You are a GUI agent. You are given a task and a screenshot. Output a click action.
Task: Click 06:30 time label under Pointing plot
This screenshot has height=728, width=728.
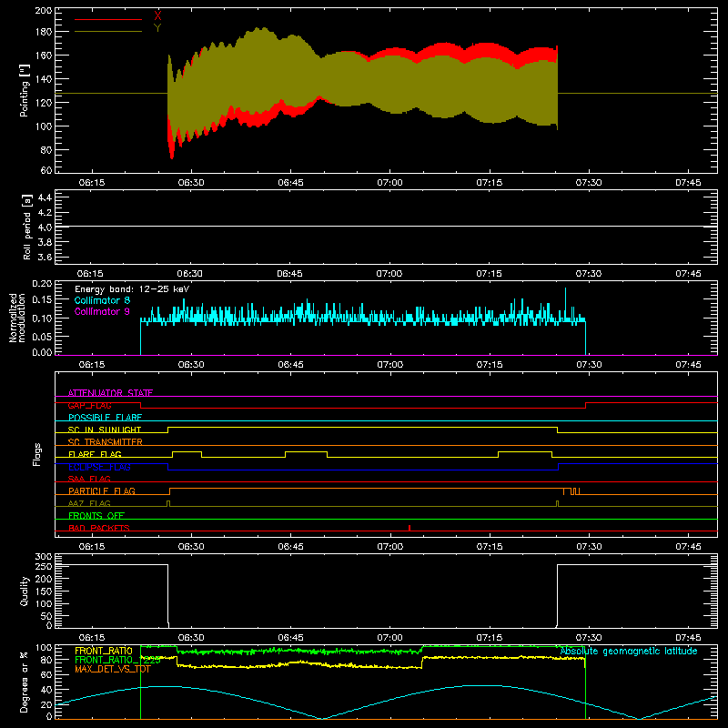(x=191, y=183)
